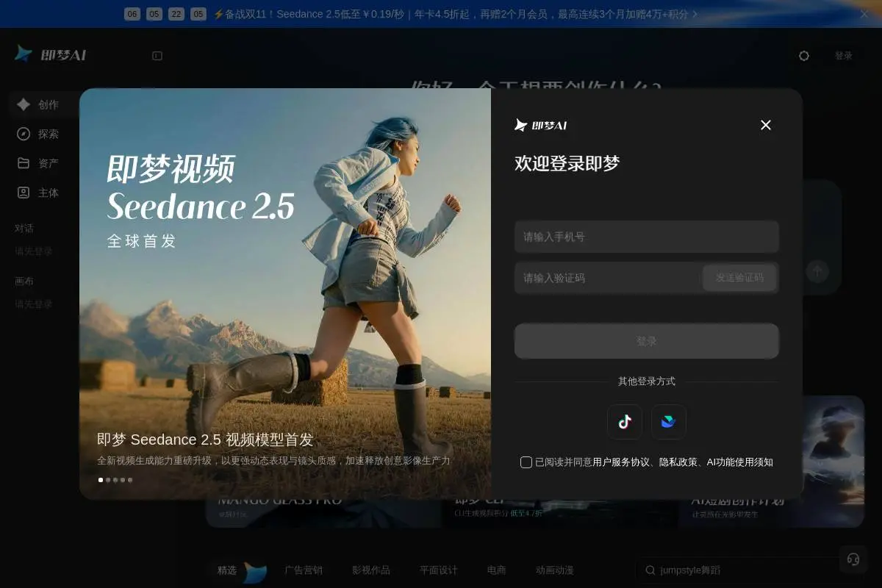Click the 发送验证码 button
This screenshot has height=588, width=882.
(x=739, y=278)
